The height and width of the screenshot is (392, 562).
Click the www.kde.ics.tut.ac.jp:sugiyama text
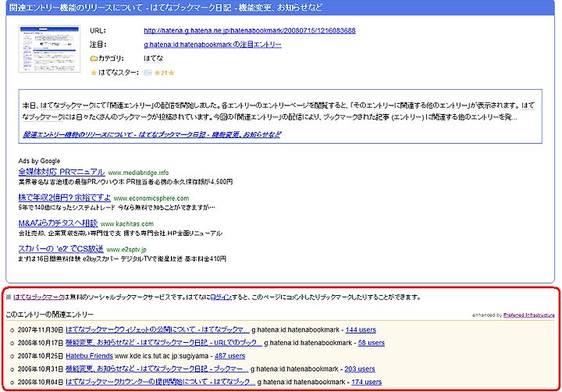click(162, 356)
